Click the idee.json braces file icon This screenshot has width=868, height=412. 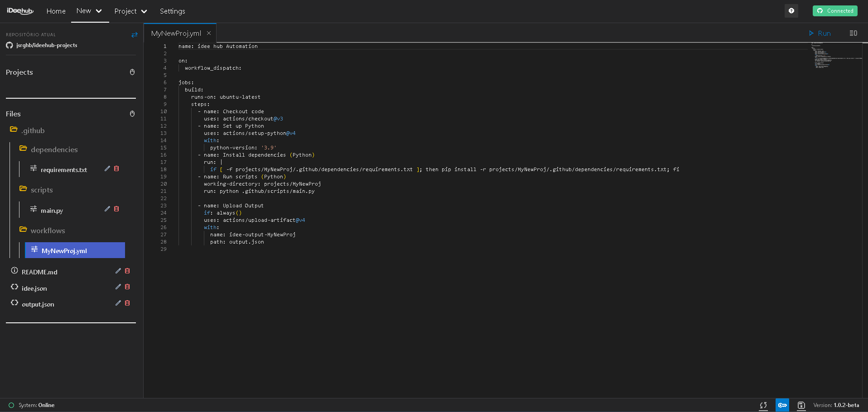14,287
